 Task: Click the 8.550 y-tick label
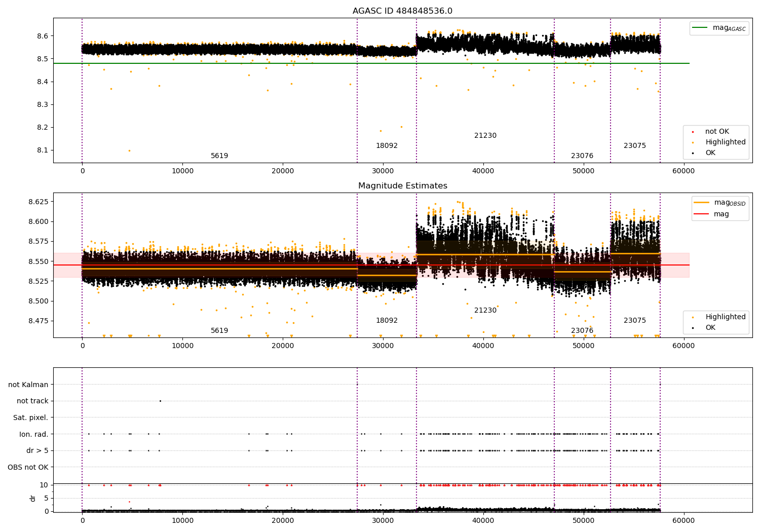pos(38,261)
